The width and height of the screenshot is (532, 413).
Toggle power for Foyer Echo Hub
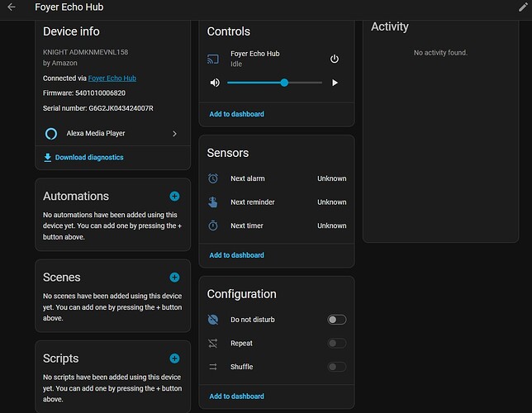335,59
